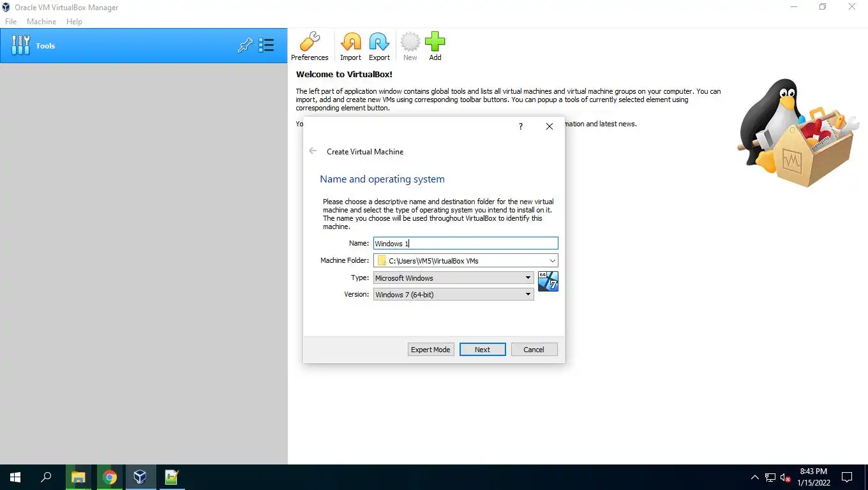Click the Expert Mode button
868x490 pixels.
pos(431,350)
